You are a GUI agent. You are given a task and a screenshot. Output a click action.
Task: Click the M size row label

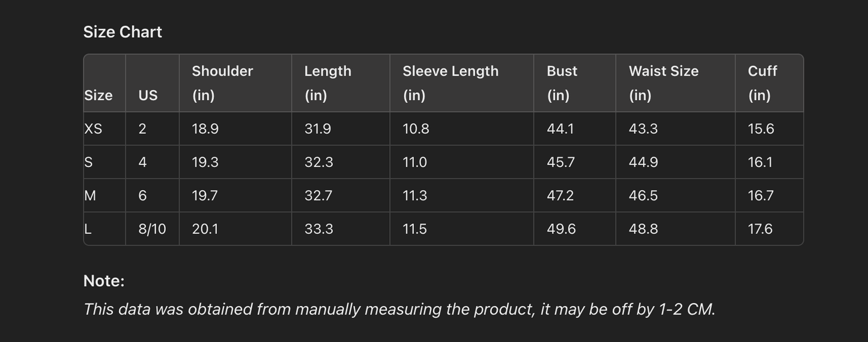tap(90, 196)
